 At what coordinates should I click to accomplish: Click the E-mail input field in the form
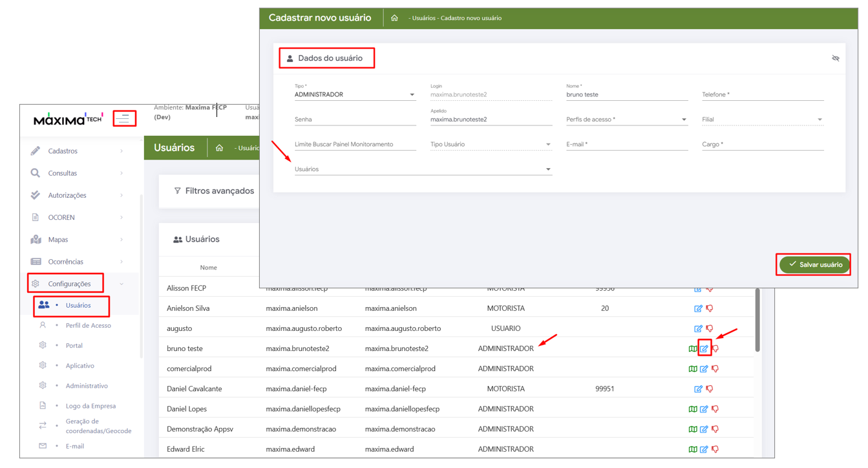coord(626,145)
